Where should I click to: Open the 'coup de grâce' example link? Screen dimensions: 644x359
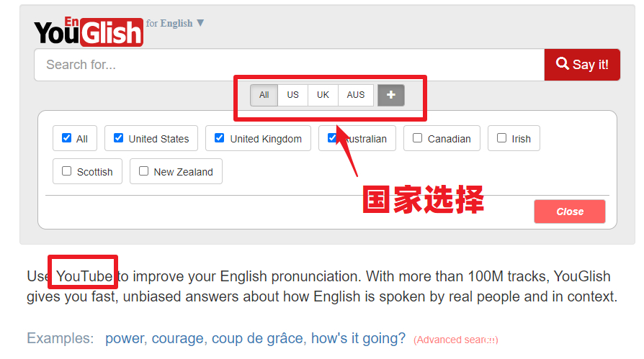pos(258,338)
